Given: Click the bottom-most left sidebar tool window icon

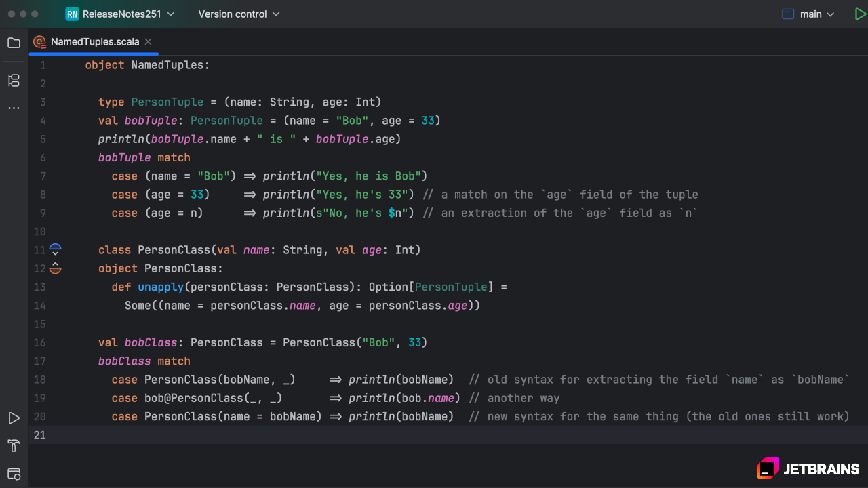Looking at the screenshot, I should (x=14, y=473).
